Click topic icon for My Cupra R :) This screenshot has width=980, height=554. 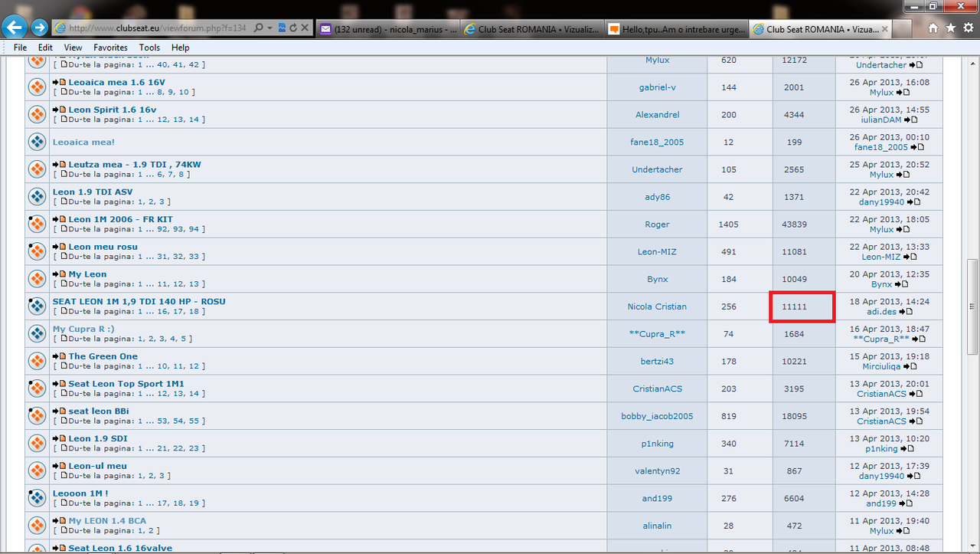[x=37, y=334]
